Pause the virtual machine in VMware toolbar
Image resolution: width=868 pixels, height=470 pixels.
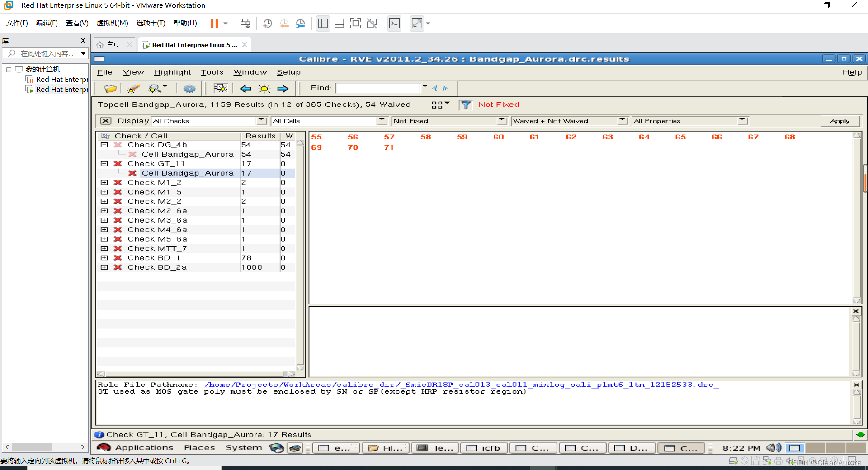point(214,23)
